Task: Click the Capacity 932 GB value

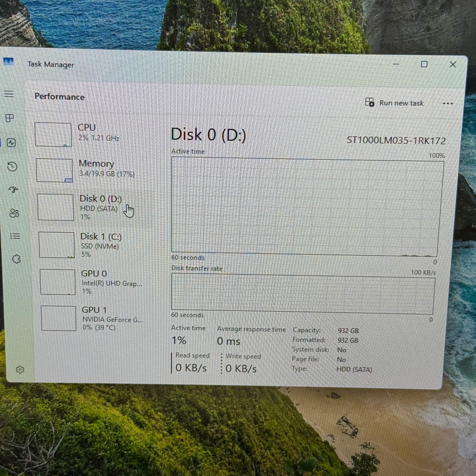Action: [348, 331]
